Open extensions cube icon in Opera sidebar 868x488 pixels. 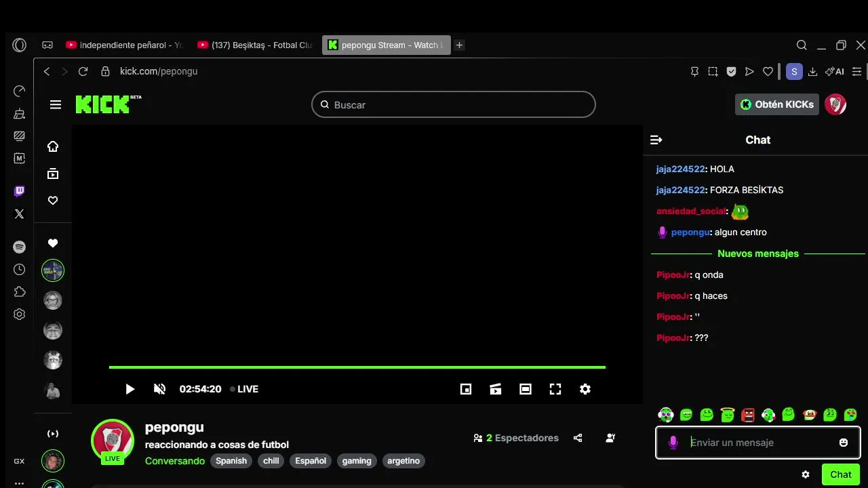[x=19, y=292]
